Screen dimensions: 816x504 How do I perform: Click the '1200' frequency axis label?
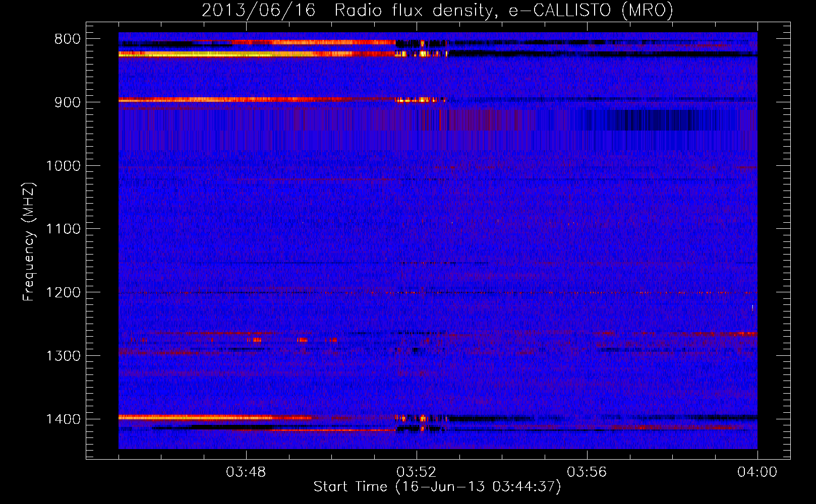point(63,292)
